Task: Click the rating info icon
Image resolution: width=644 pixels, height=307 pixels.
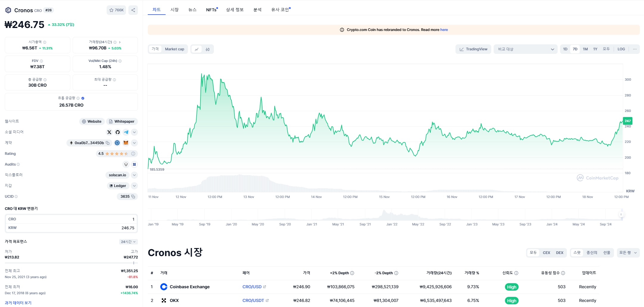Action: click(x=133, y=154)
